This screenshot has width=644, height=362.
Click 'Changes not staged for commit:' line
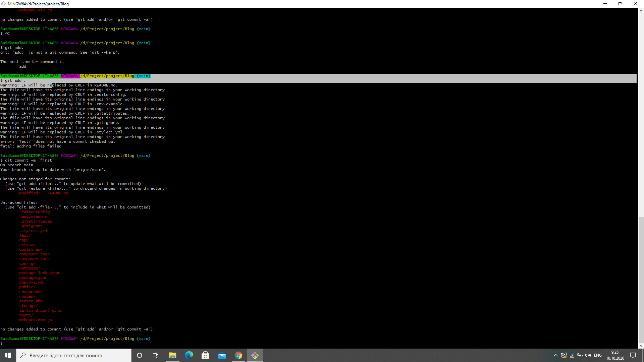tap(36, 179)
